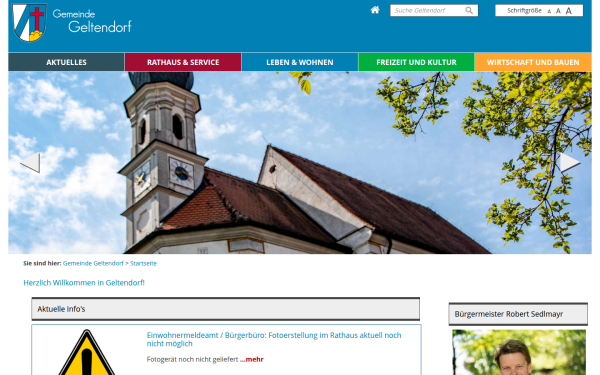The height and width of the screenshot is (375, 600).
Task: Click the church slideshow banner image
Action: (300, 163)
